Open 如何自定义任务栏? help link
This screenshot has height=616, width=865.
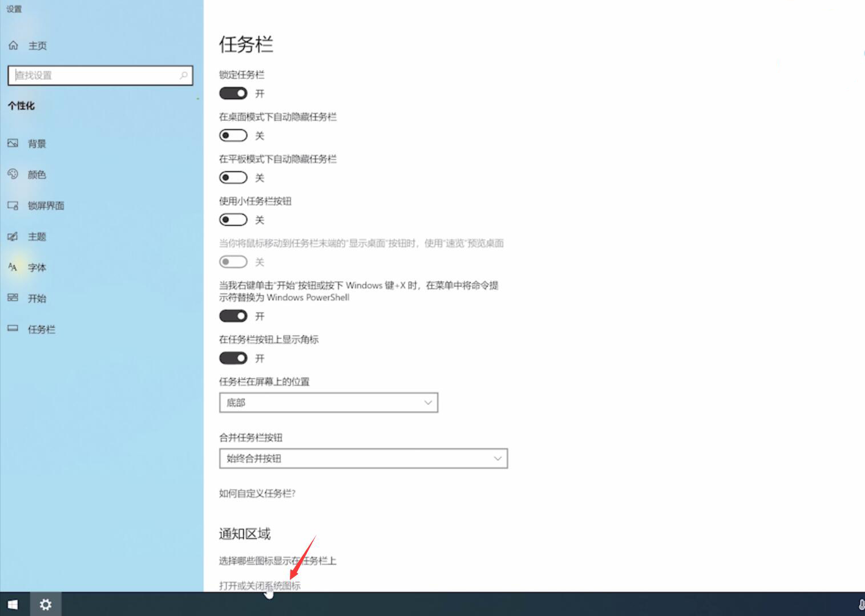pos(257,493)
